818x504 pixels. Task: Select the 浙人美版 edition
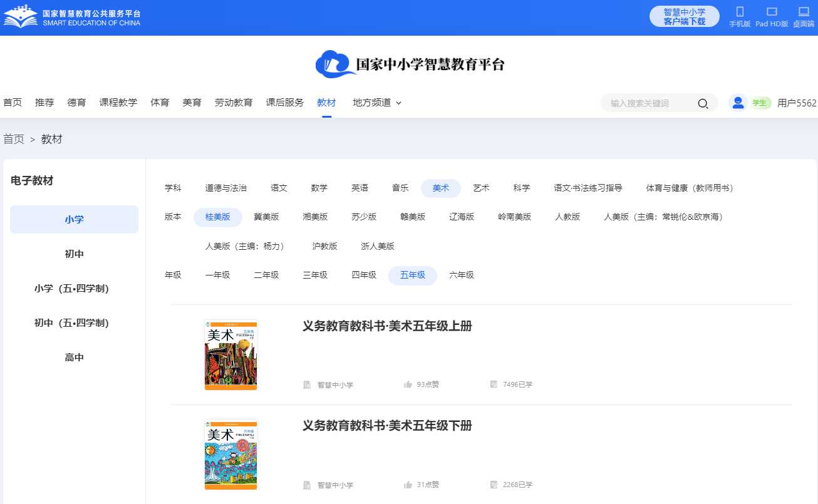(x=378, y=246)
